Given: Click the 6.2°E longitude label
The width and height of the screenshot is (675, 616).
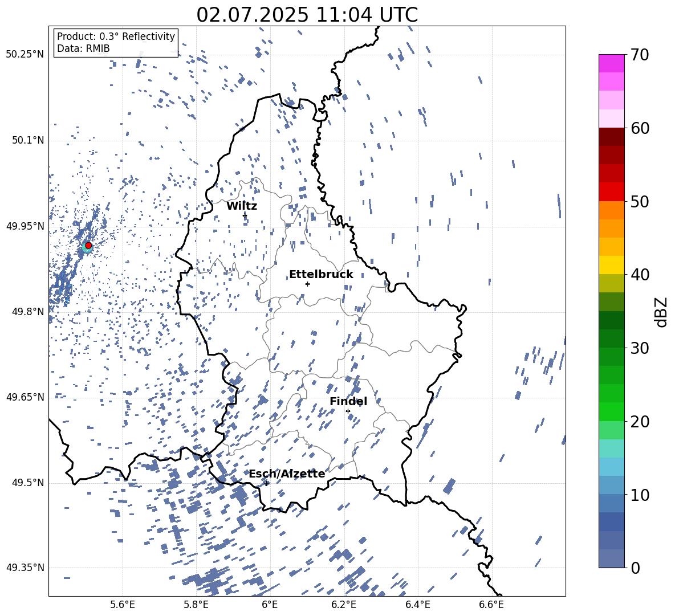Looking at the screenshot, I should [344, 605].
